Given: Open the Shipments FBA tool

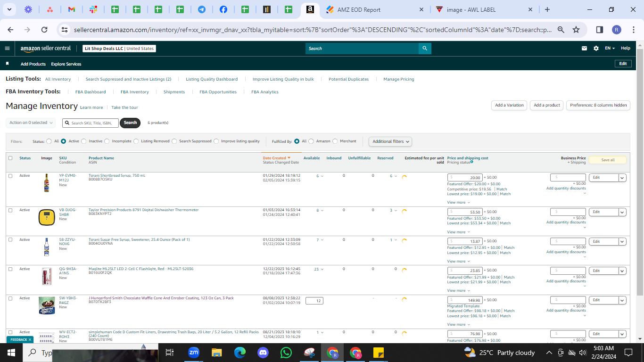Looking at the screenshot, I should click(174, 92).
